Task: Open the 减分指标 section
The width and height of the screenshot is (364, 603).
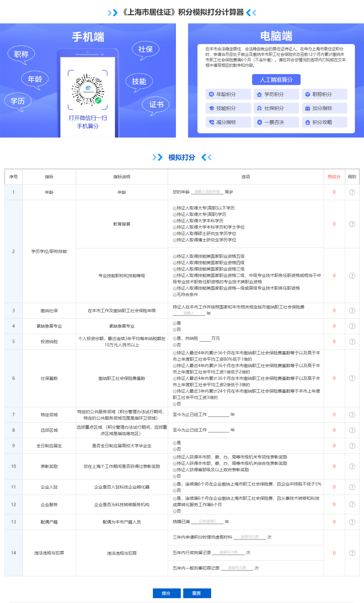Action: pyautogui.click(x=228, y=122)
